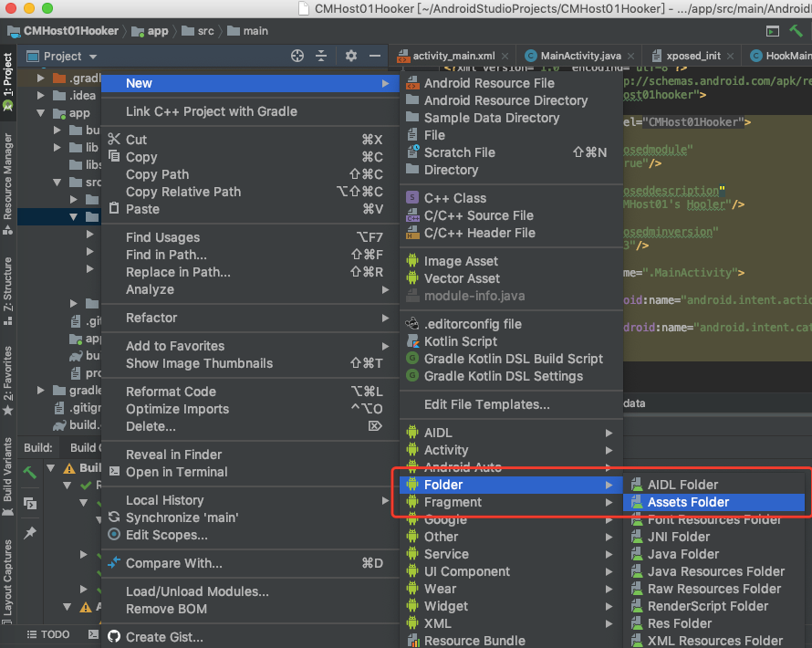812x648 pixels.
Task: Click the Resource Bundle icon
Action: point(412,641)
